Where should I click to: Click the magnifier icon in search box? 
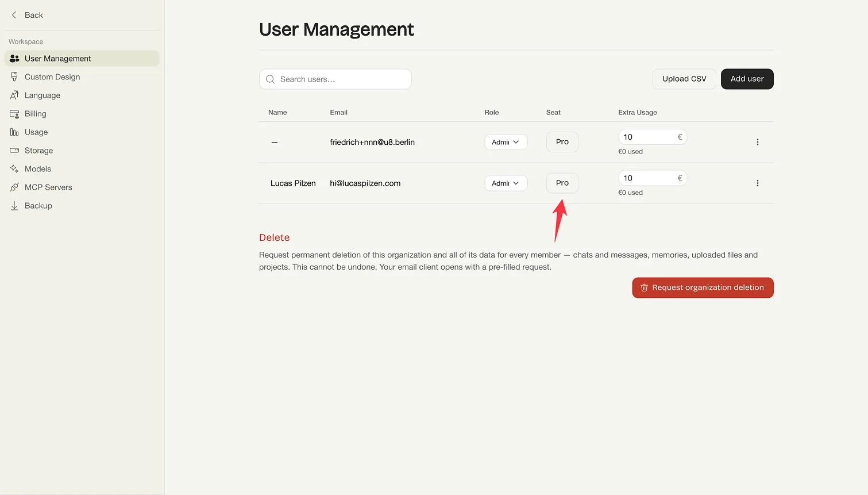click(270, 79)
